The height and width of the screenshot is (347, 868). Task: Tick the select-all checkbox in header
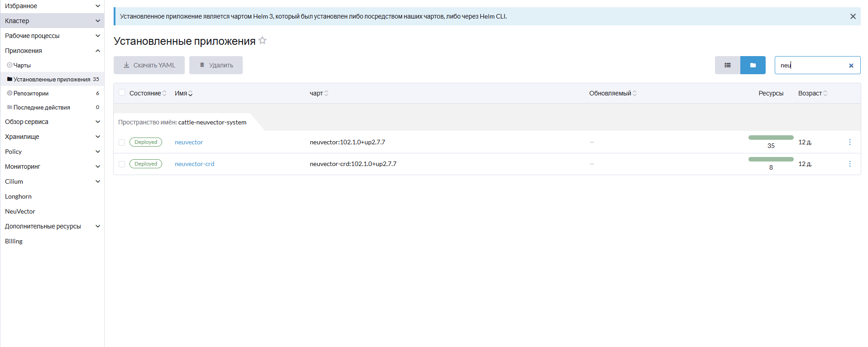point(122,93)
